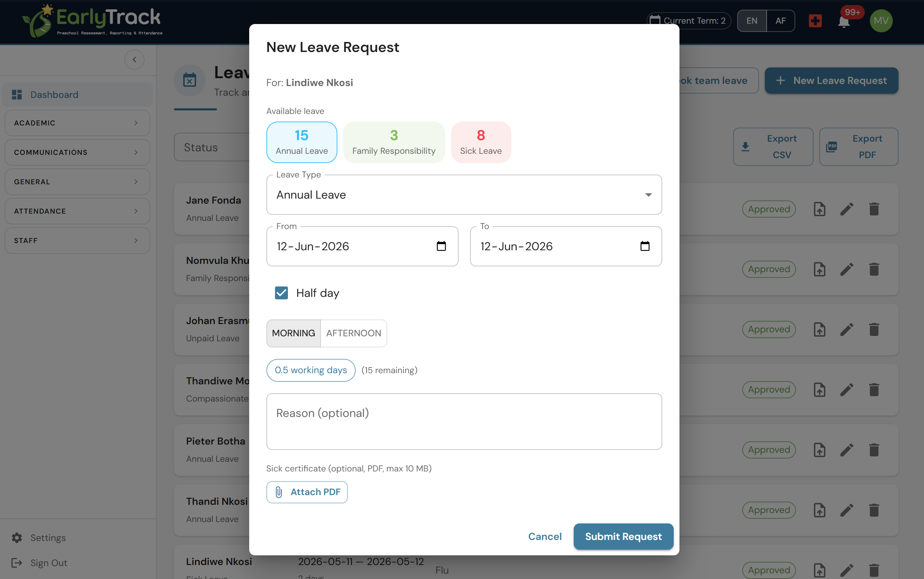Screen dimensions: 924x579
Task: Upload document for Thandiwe's leave row
Action: (819, 390)
